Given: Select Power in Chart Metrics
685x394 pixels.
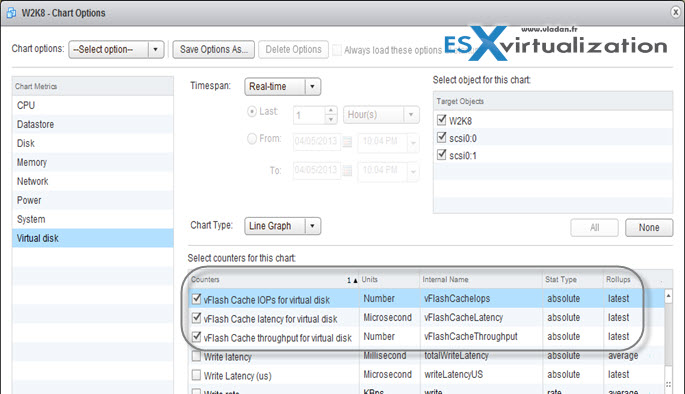Looking at the screenshot, I should pos(93,200).
